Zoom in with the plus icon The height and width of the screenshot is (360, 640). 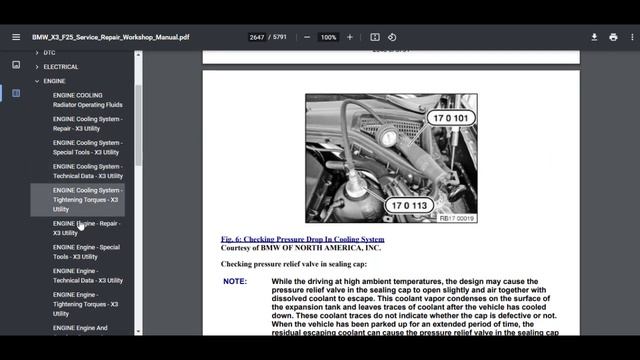pyautogui.click(x=349, y=37)
